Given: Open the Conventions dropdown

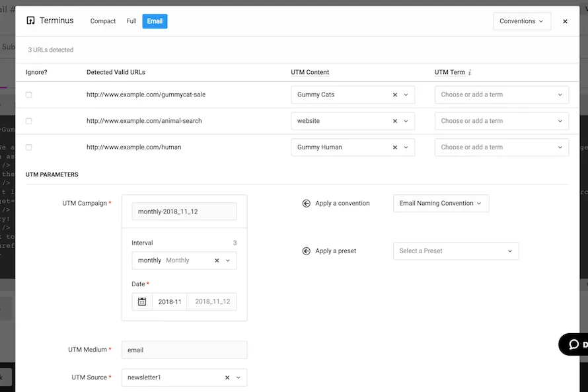Looking at the screenshot, I should click(521, 20).
